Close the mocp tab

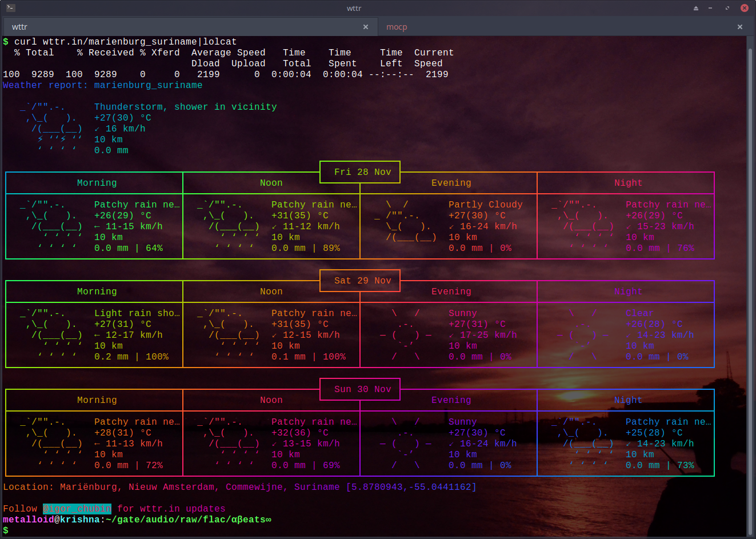739,27
